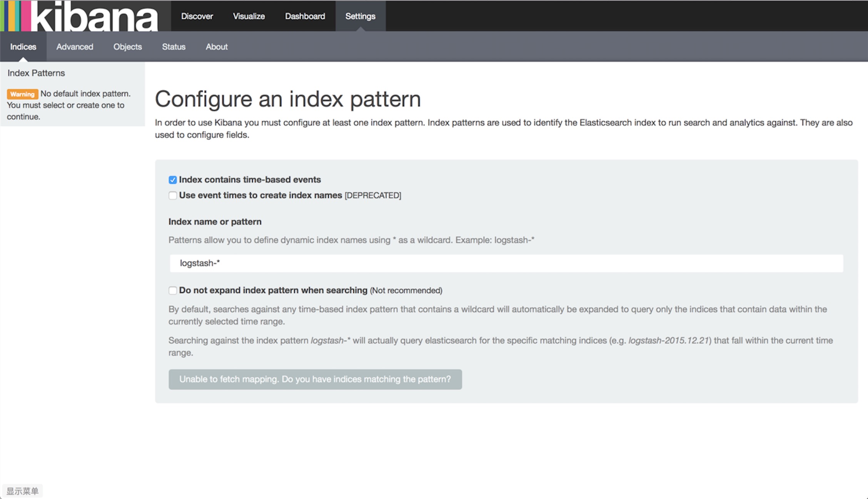Open the Advanced settings section
The width and height of the screenshot is (868, 499).
(75, 47)
